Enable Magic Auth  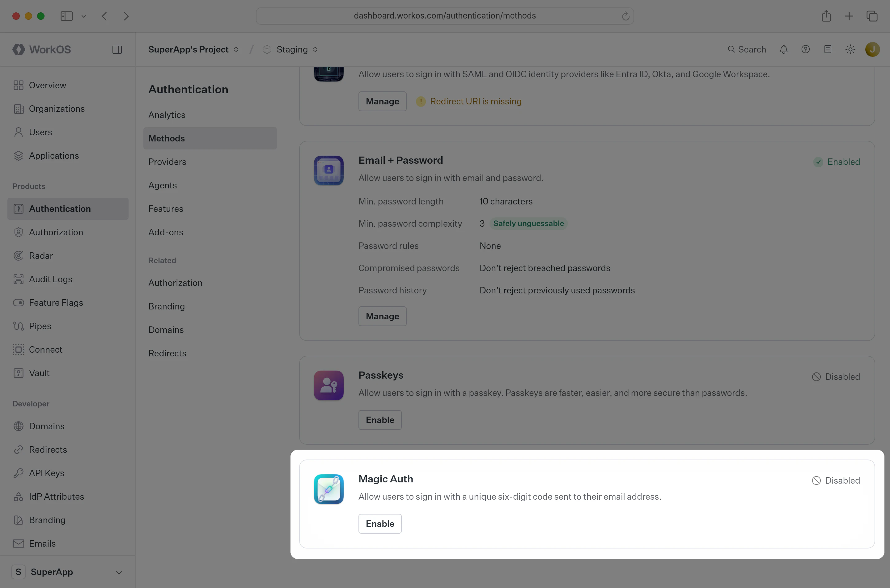pyautogui.click(x=380, y=523)
